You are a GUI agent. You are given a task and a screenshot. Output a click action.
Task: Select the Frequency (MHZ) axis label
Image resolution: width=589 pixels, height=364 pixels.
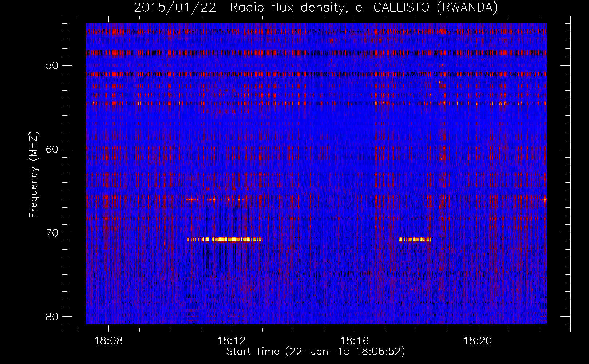pos(33,175)
